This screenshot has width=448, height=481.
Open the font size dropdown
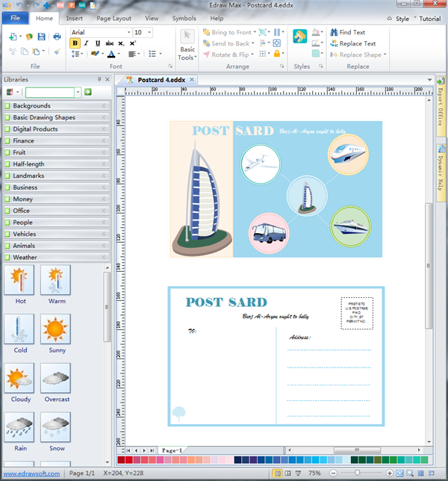149,33
